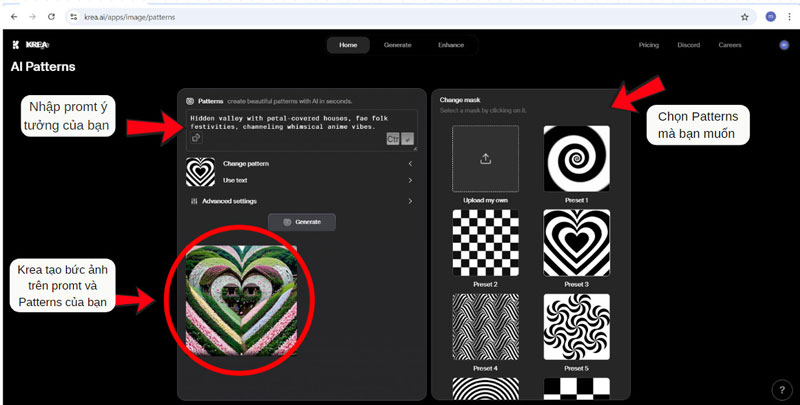The height and width of the screenshot is (405, 800).
Task: Expand the Advanced settings chevron
Action: (x=410, y=201)
